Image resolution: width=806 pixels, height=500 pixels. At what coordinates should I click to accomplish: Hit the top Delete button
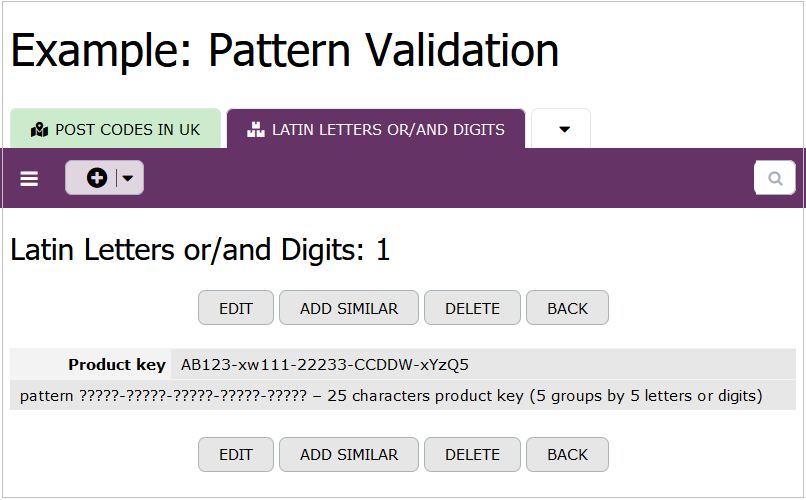(x=472, y=308)
